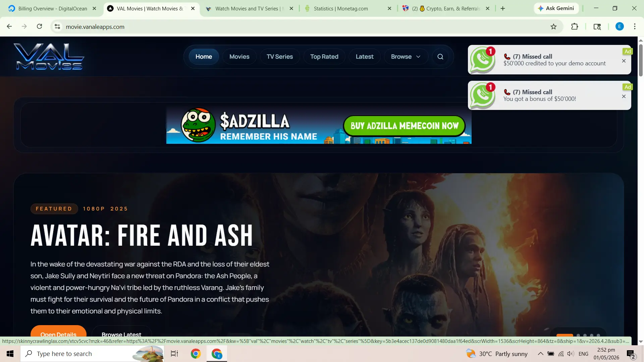Open the Google Lens search icon in toolbar
The image size is (644, 362).
point(597,26)
